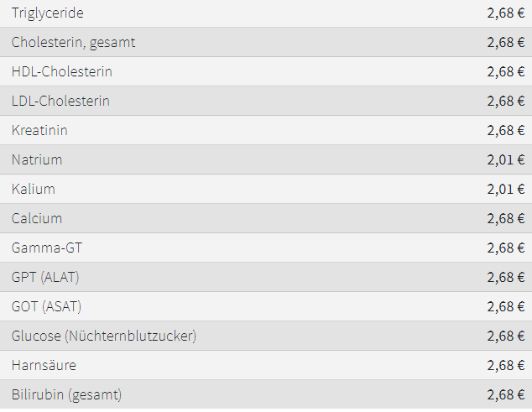
Task: Click the 2,01 € price for Natrium
Action: 505,160
